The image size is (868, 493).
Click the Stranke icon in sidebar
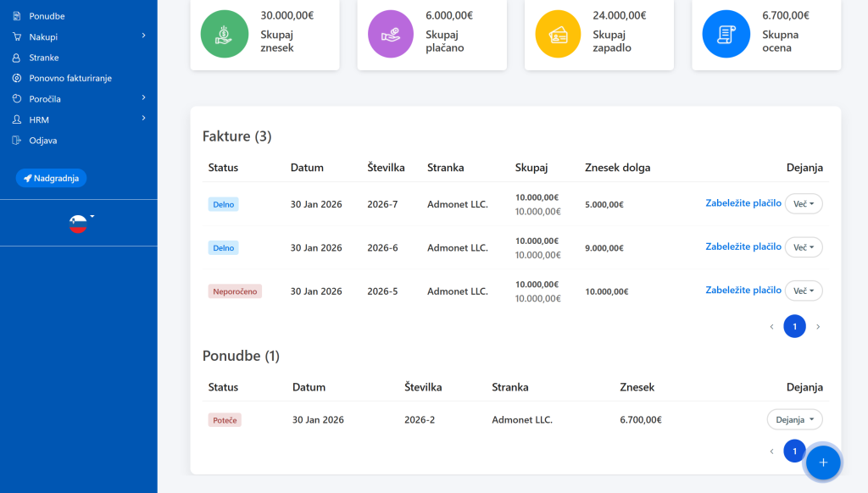(16, 58)
